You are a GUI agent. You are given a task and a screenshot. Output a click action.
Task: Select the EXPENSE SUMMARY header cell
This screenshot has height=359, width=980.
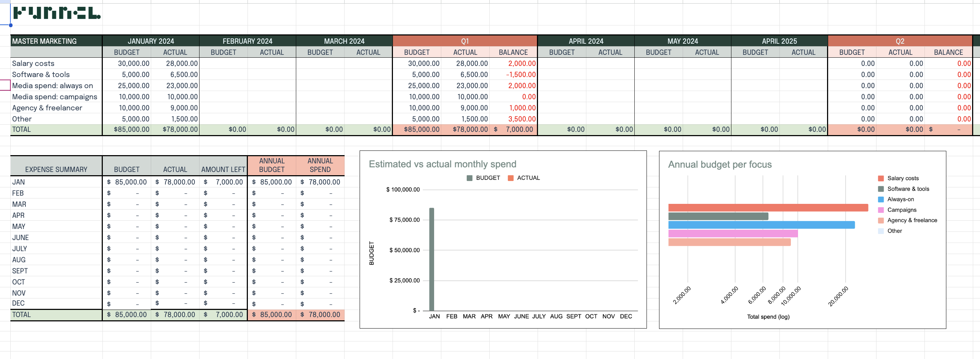56,169
